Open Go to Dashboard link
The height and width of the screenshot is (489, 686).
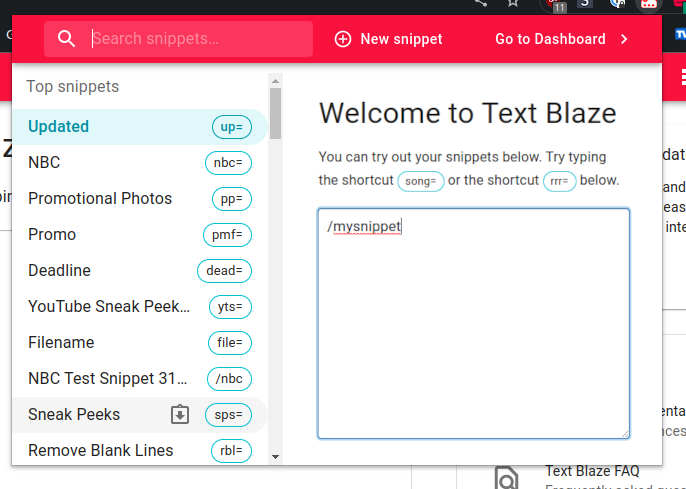561,39
